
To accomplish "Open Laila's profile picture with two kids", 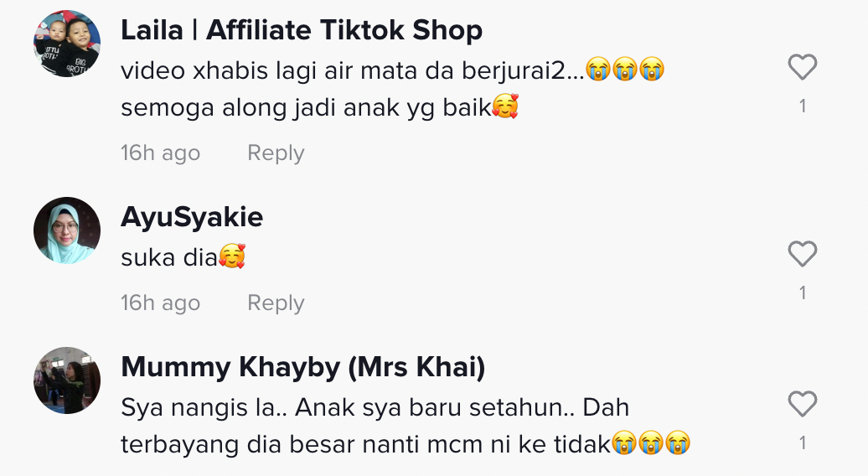I will (x=67, y=44).
